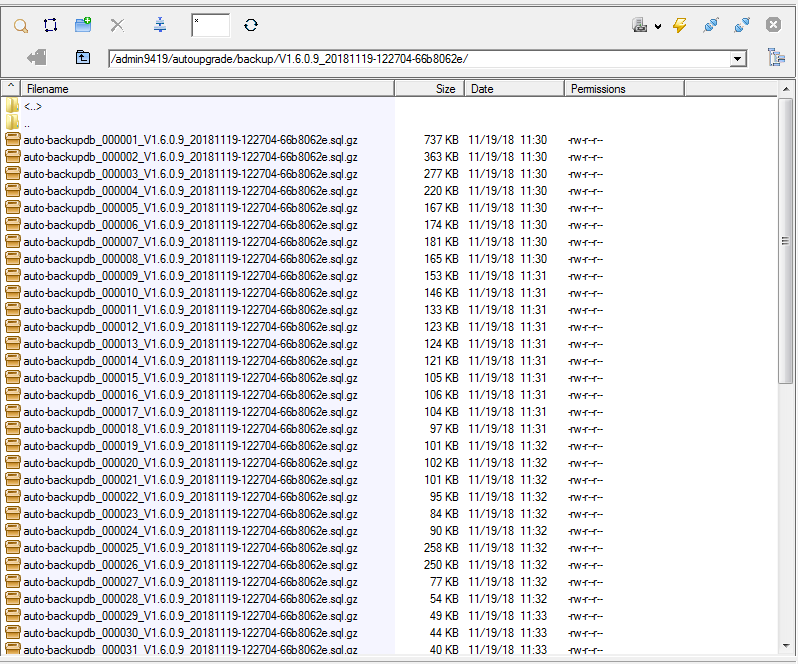Click the sort caret column header
Viewport: 798px width, 664px height.
[11, 88]
